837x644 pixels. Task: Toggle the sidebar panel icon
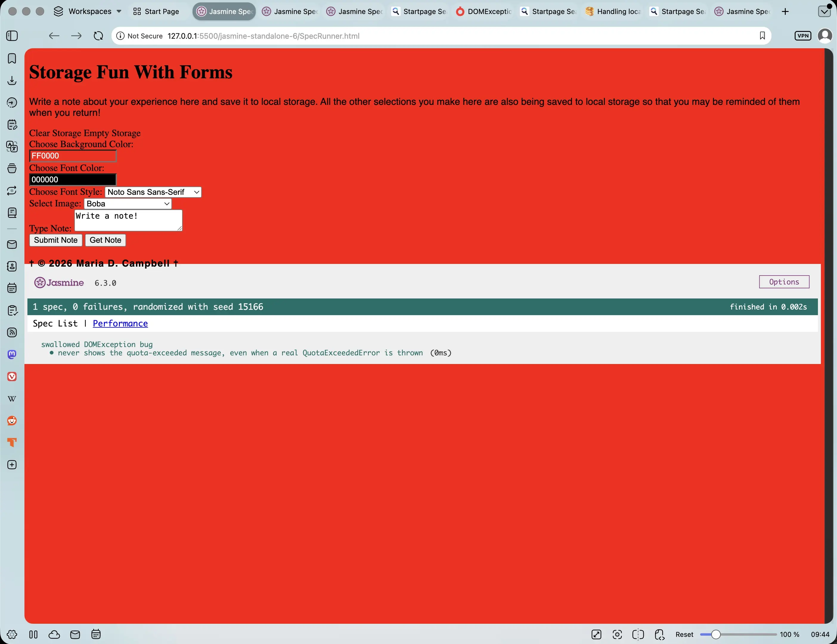coord(12,36)
